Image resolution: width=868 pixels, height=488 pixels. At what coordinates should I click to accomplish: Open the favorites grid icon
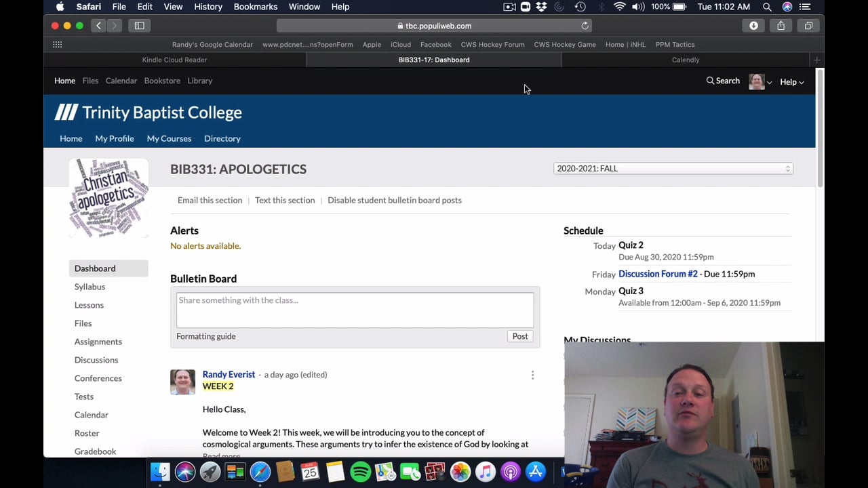58,45
